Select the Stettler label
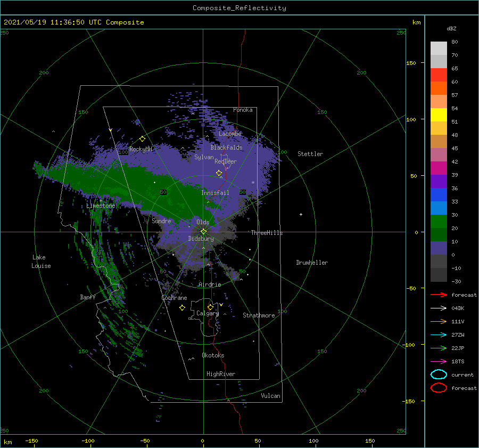 click(x=310, y=154)
